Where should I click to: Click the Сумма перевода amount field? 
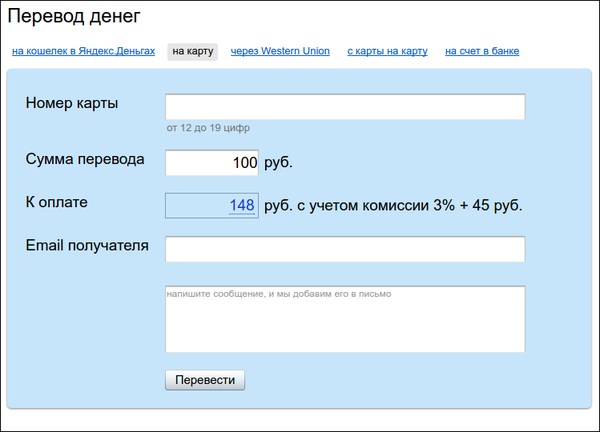point(212,162)
